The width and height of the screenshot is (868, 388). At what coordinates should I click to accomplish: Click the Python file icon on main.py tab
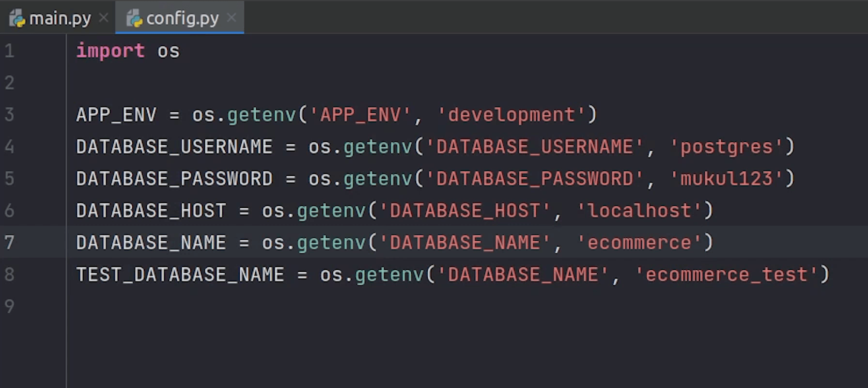tap(17, 18)
